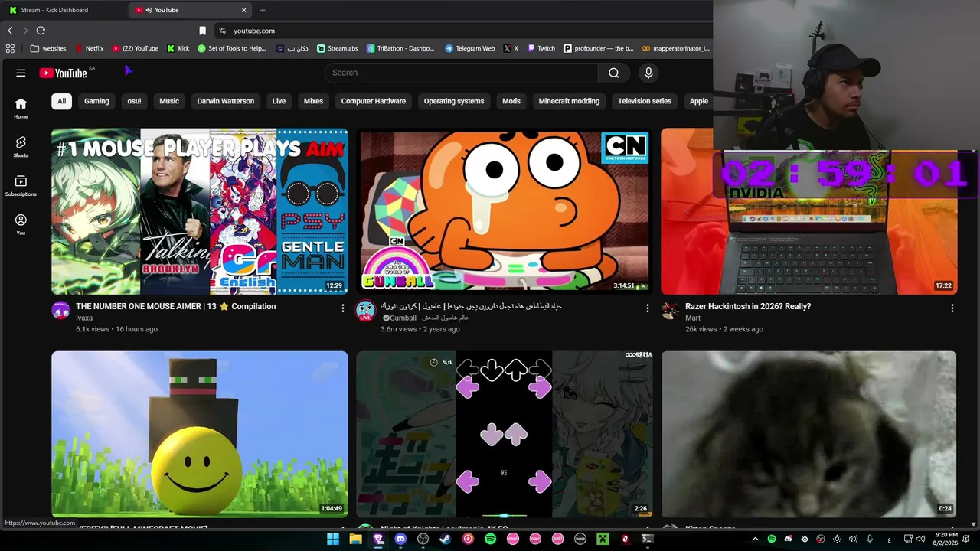Open the Netflix bookmark
Viewport: 980px width, 551px height.
coord(89,48)
